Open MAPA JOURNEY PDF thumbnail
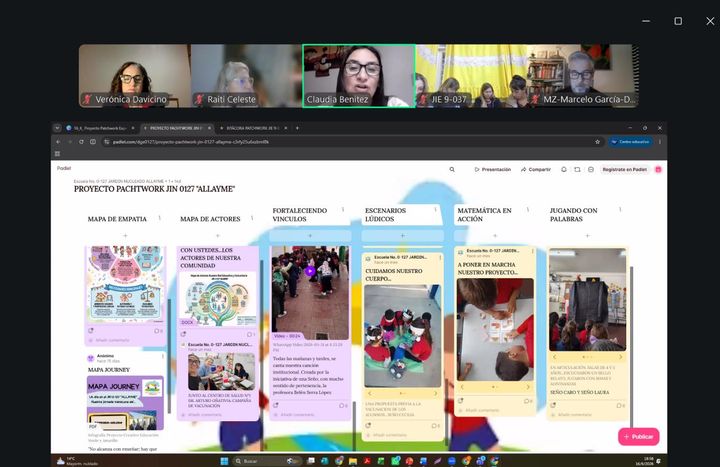Screen dimensions: 720x467 (125, 403)
